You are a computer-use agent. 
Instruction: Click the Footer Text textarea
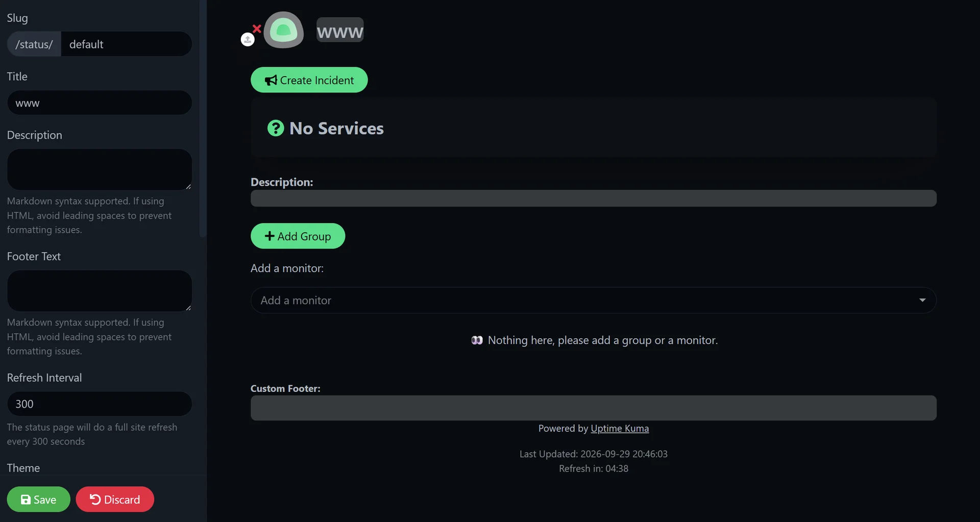[x=100, y=291]
